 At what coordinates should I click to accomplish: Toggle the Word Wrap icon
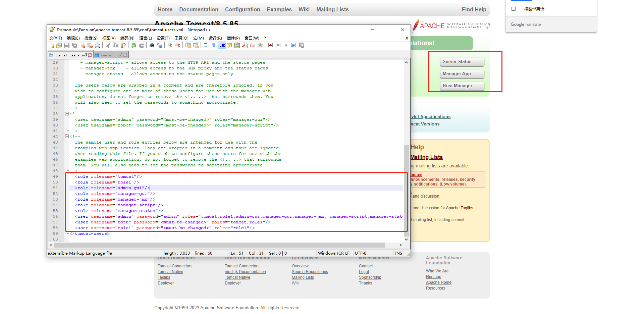click(206, 45)
